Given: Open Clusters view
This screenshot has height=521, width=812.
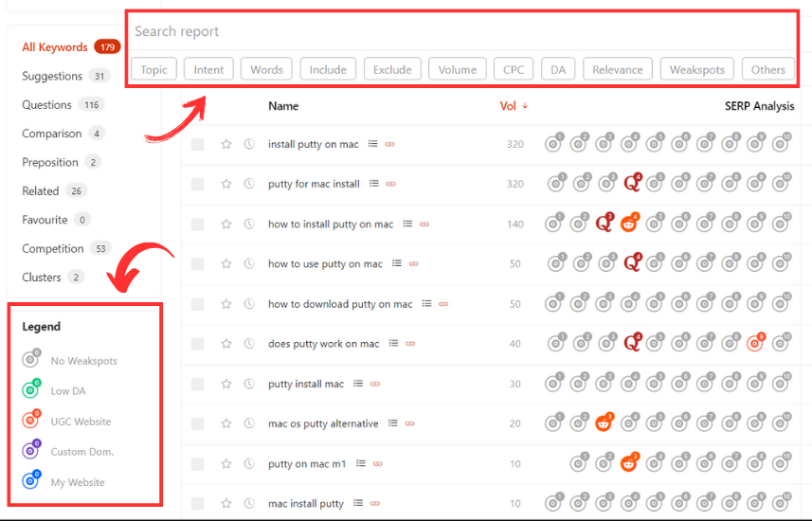Looking at the screenshot, I should pyautogui.click(x=53, y=277).
